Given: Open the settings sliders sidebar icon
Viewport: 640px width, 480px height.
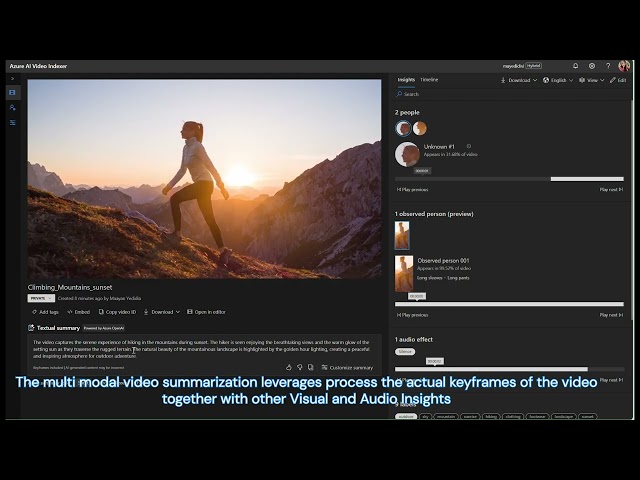Looking at the screenshot, I should click(x=13, y=122).
